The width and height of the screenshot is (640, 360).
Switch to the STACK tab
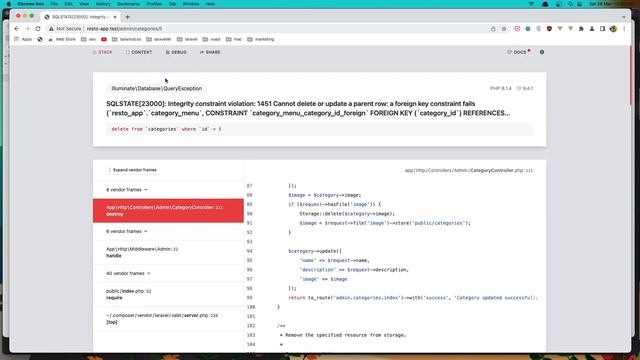coord(102,52)
